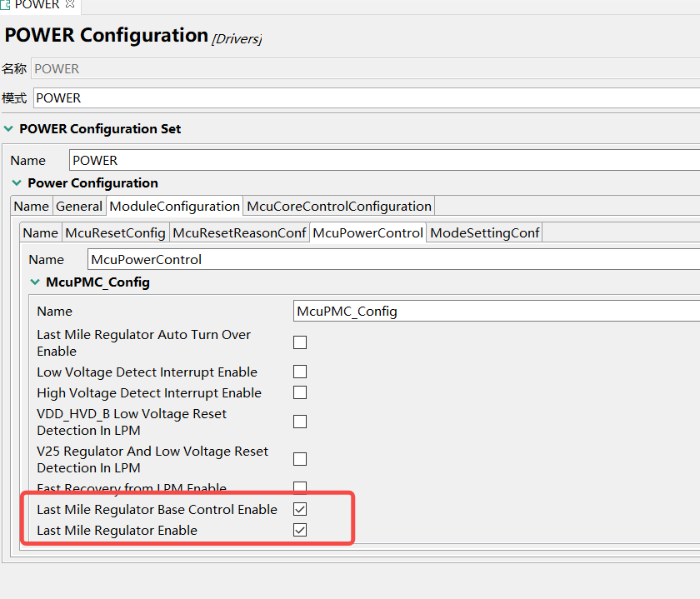The image size is (700, 599).
Task: Uncheck Last Mile Regulator Base Control Enable
Action: tap(300, 509)
